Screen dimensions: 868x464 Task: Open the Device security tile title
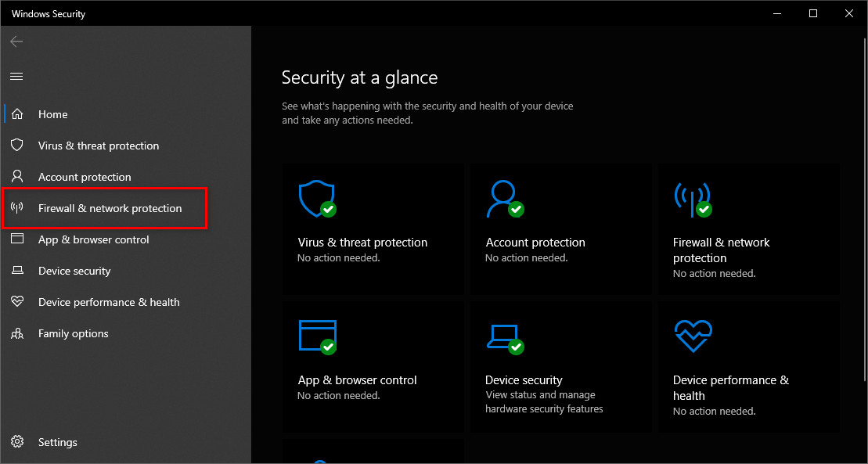click(x=524, y=380)
